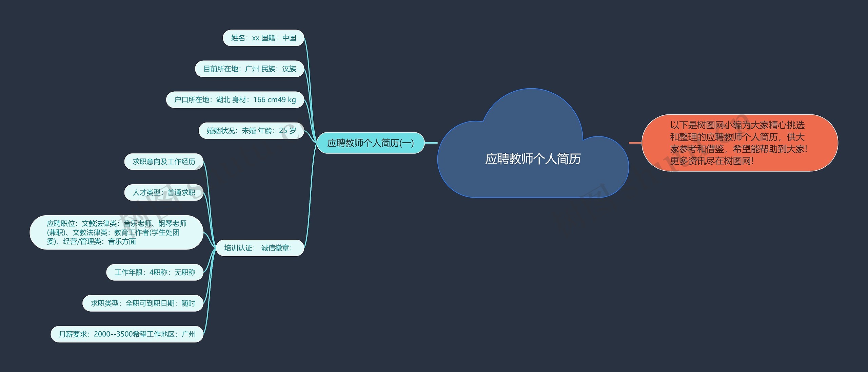The width and height of the screenshot is (868, 372).
Task: Click node 工作年限：4职称：无职称
Action: tap(155, 272)
